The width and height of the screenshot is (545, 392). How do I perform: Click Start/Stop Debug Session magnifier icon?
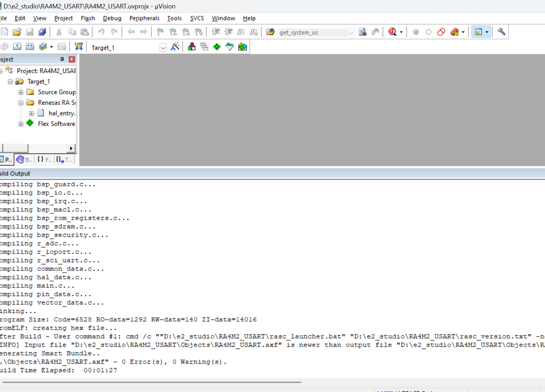click(x=392, y=32)
